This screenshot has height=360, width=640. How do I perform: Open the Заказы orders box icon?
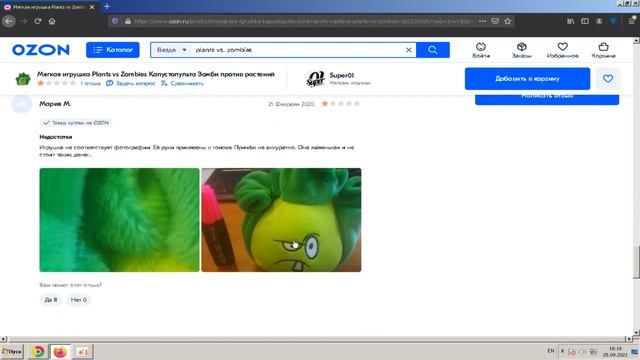(x=522, y=50)
